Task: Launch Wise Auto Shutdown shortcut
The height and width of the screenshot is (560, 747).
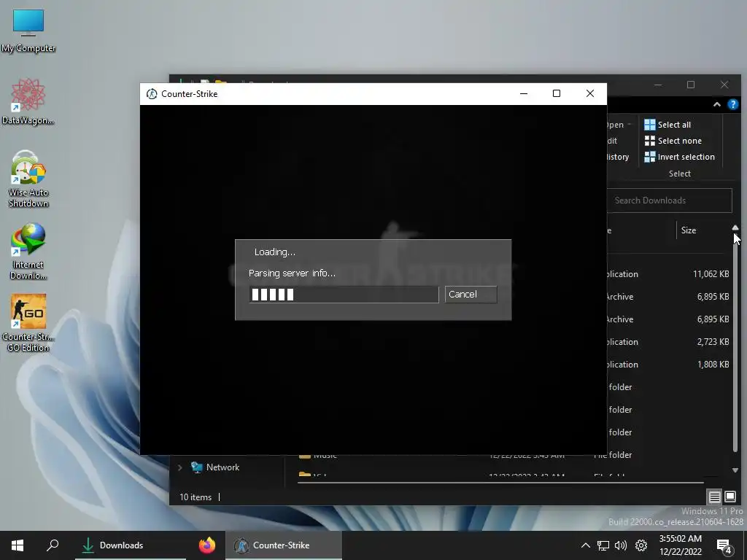Action: pyautogui.click(x=28, y=179)
